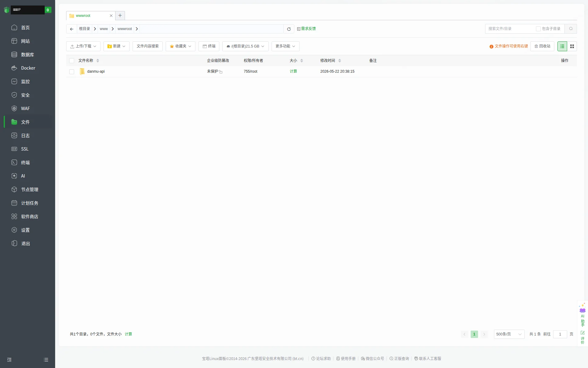Viewport: 588px width, 368px height.
Task: Click the 退出 logout icon
Action: [14, 243]
